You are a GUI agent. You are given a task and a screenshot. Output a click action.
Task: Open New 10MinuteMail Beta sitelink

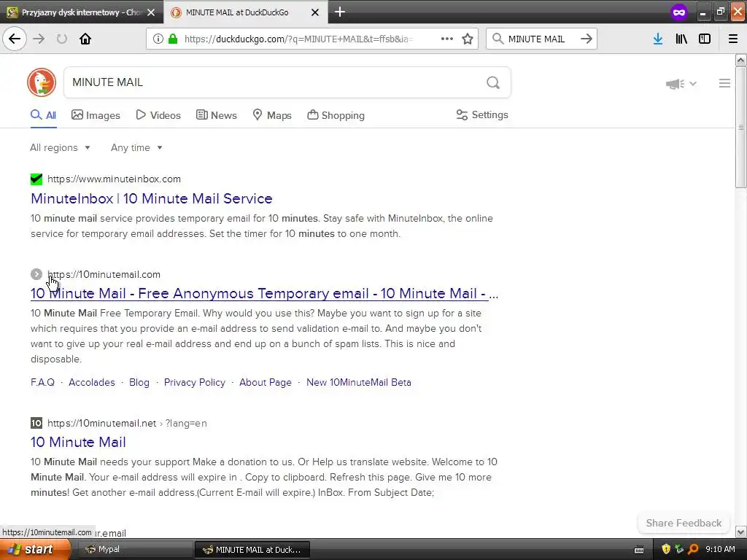point(359,382)
